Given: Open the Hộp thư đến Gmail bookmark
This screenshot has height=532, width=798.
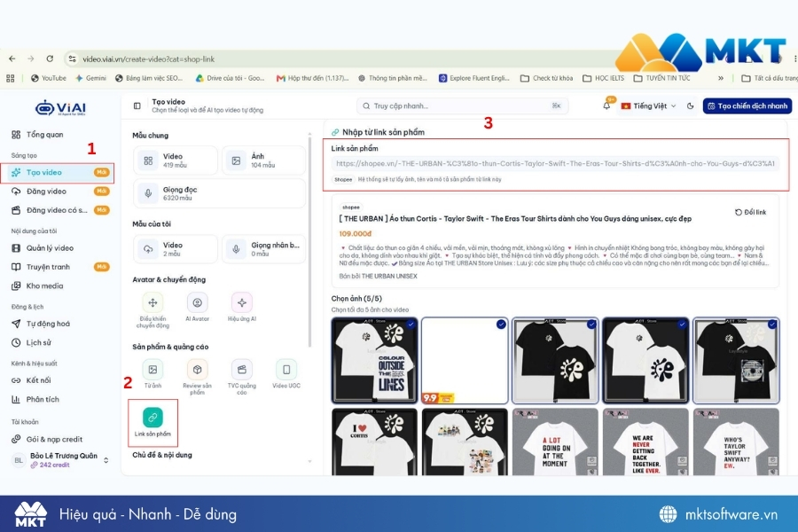Looking at the screenshot, I should point(312,78).
